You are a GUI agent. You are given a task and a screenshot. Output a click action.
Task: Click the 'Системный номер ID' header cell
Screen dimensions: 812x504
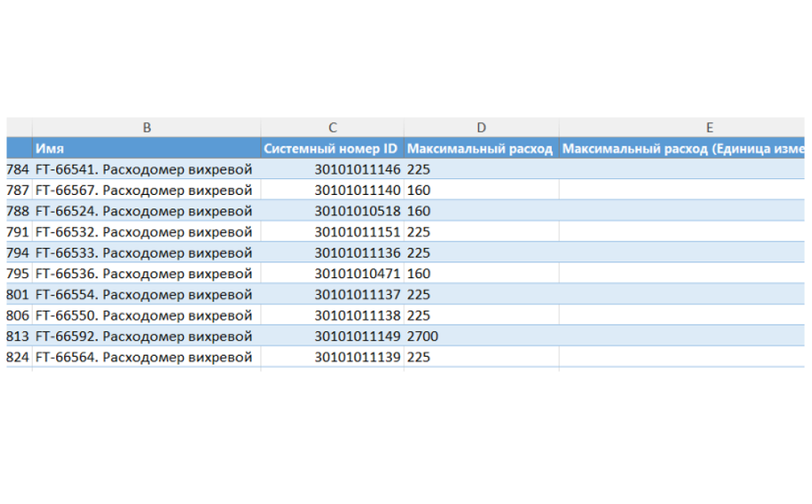tap(332, 148)
